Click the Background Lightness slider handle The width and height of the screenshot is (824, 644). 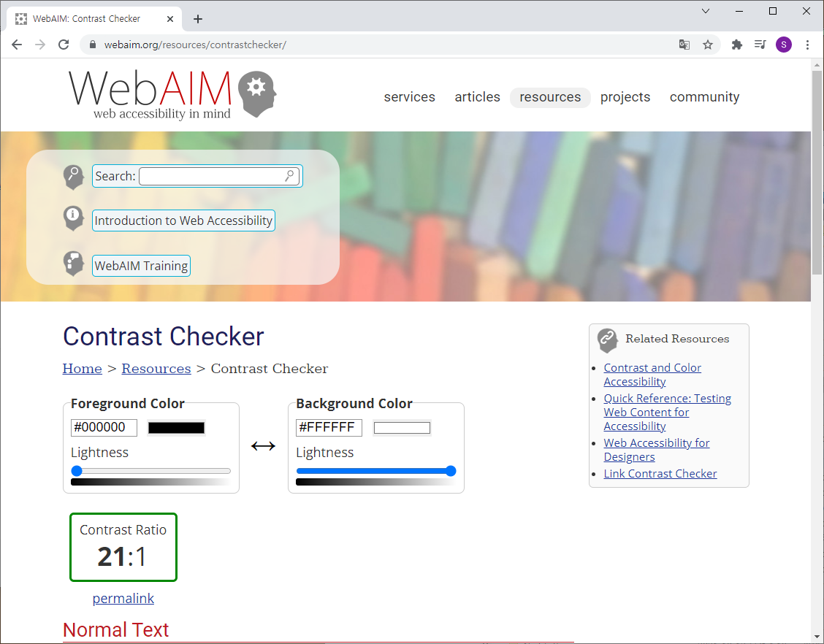[x=451, y=471]
